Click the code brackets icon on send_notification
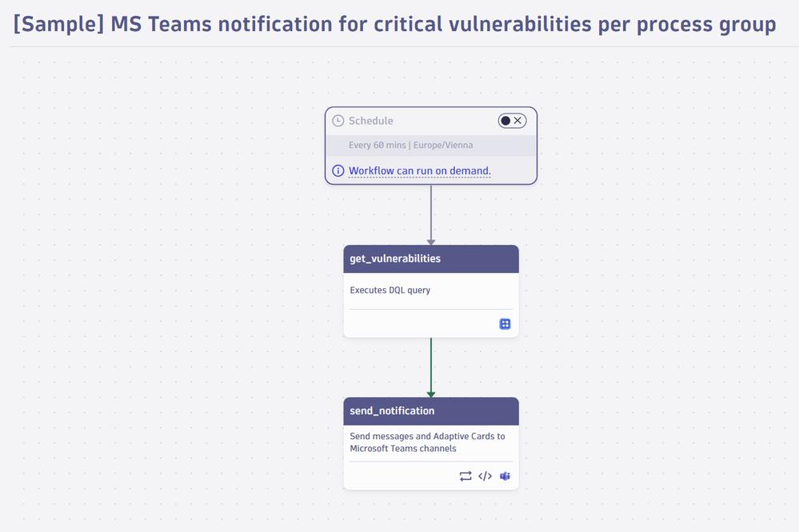Image resolution: width=799 pixels, height=532 pixels. tap(485, 476)
